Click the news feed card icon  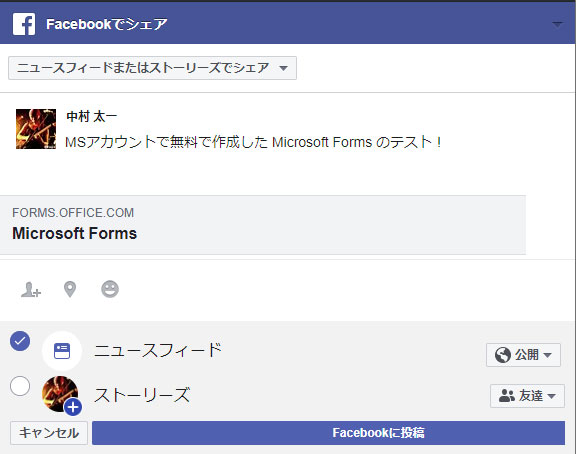[62, 351]
